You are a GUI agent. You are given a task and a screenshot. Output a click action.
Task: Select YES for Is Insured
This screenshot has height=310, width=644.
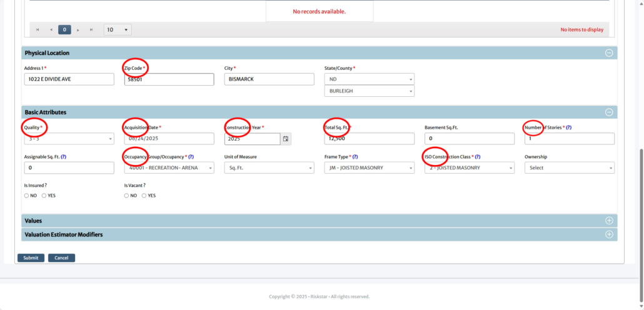point(44,196)
